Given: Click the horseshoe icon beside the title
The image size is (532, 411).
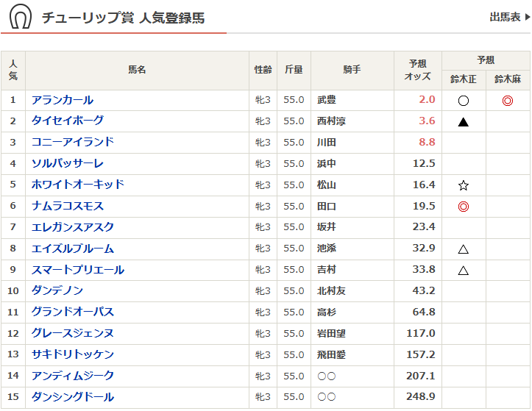Looking at the screenshot, I should [21, 18].
